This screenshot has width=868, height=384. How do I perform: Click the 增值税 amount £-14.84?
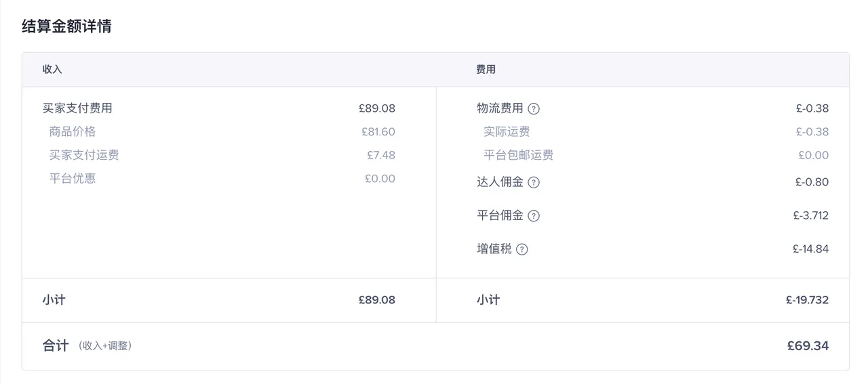(x=810, y=249)
